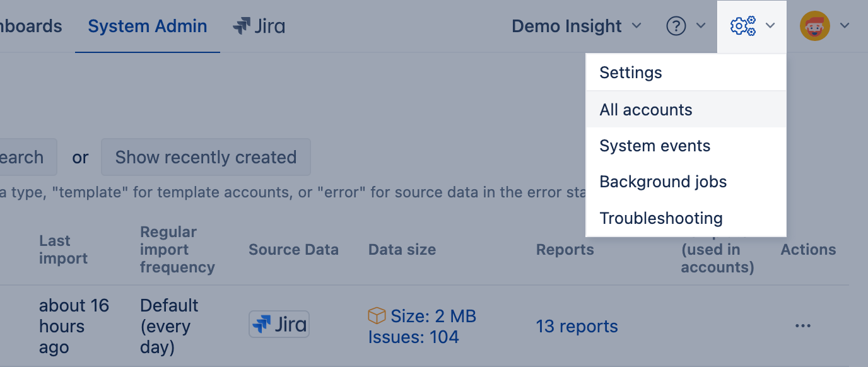Open the help question mark icon
Viewport: 868px width, 367px height.
tap(676, 26)
